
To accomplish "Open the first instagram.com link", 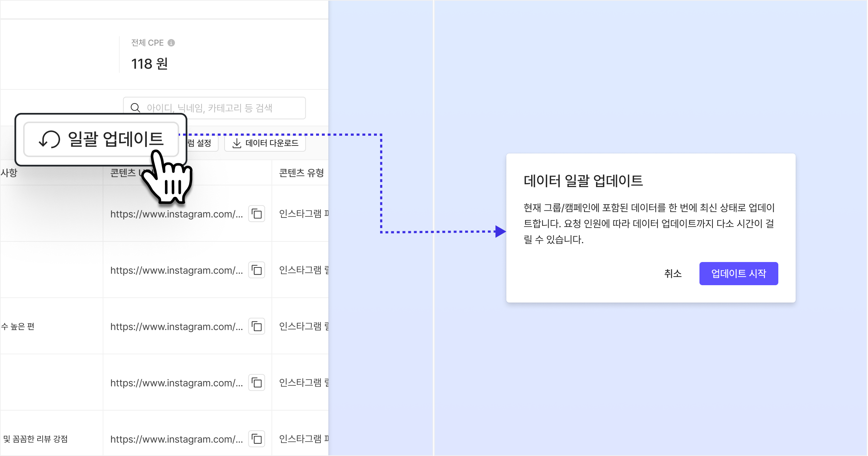I will [x=176, y=214].
